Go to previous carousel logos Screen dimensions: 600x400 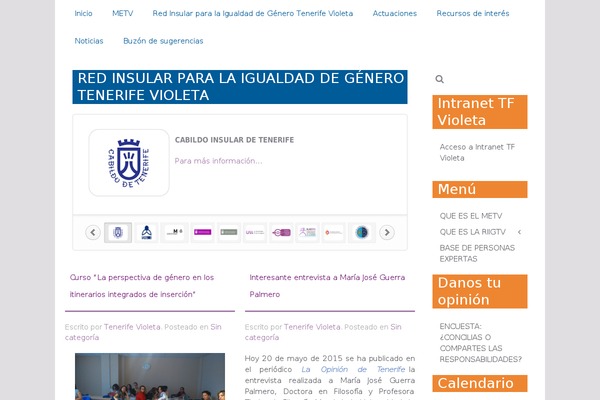[x=93, y=232]
